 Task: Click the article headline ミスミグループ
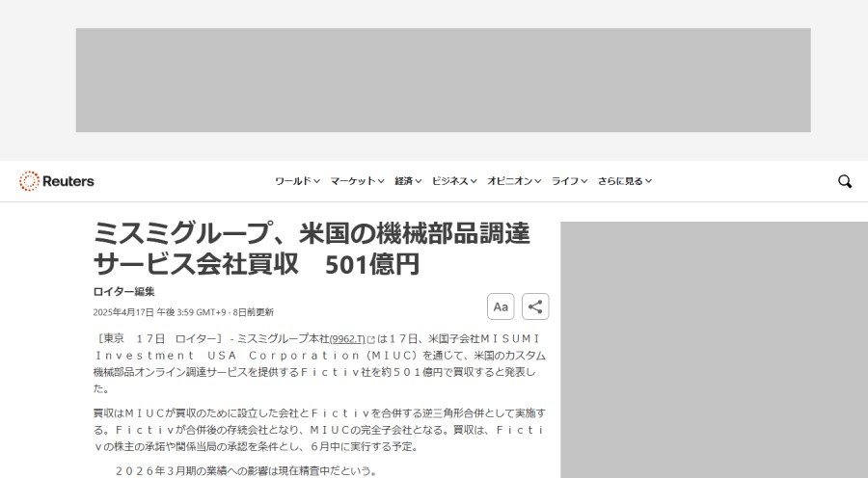(312, 249)
